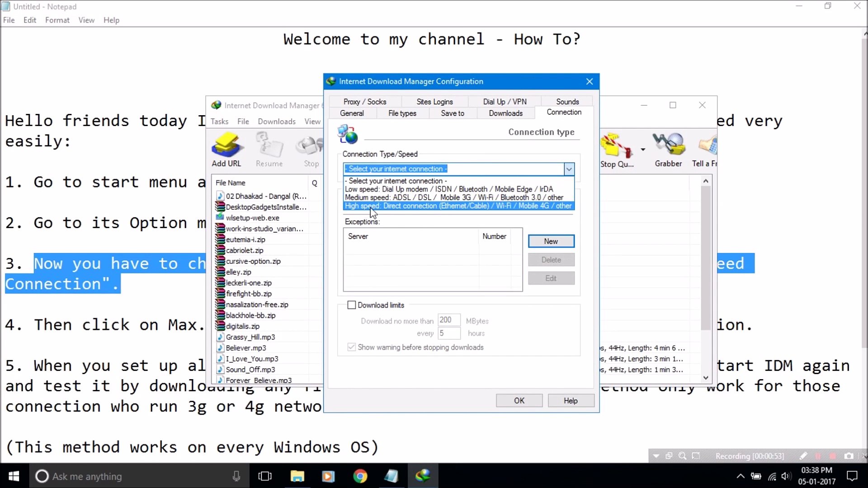The height and width of the screenshot is (488, 868).
Task: Click the Cortana microphone icon
Action: [x=236, y=476]
